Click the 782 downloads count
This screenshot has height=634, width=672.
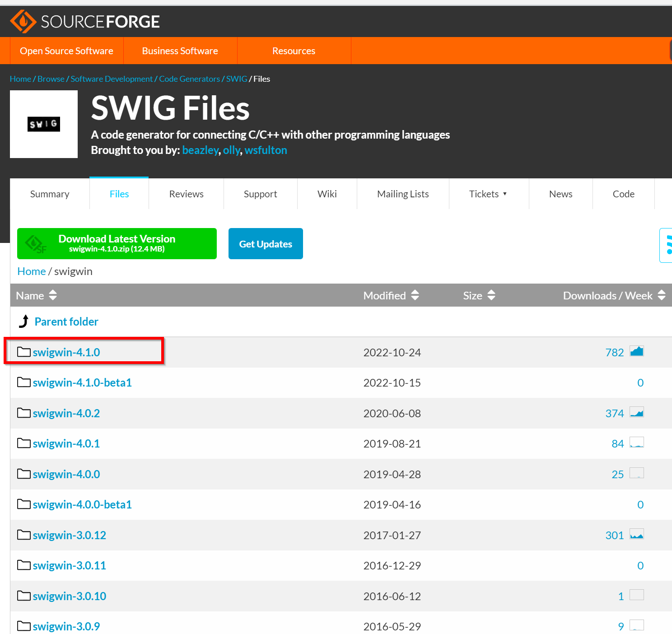click(x=615, y=352)
